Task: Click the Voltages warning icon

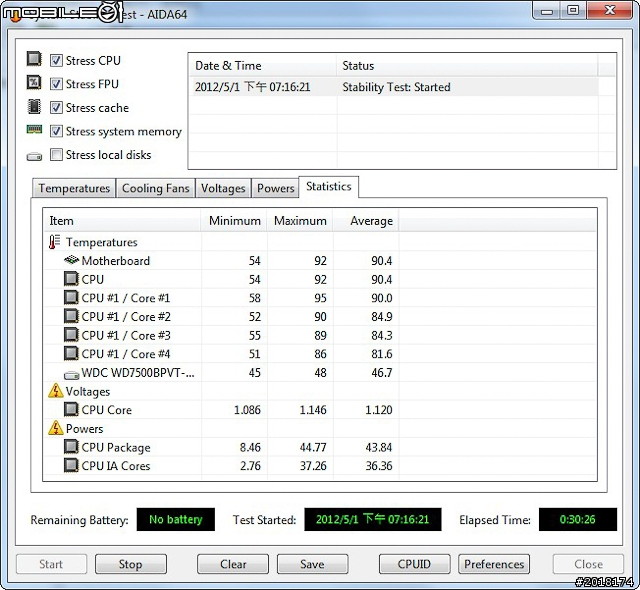Action: tap(56, 391)
